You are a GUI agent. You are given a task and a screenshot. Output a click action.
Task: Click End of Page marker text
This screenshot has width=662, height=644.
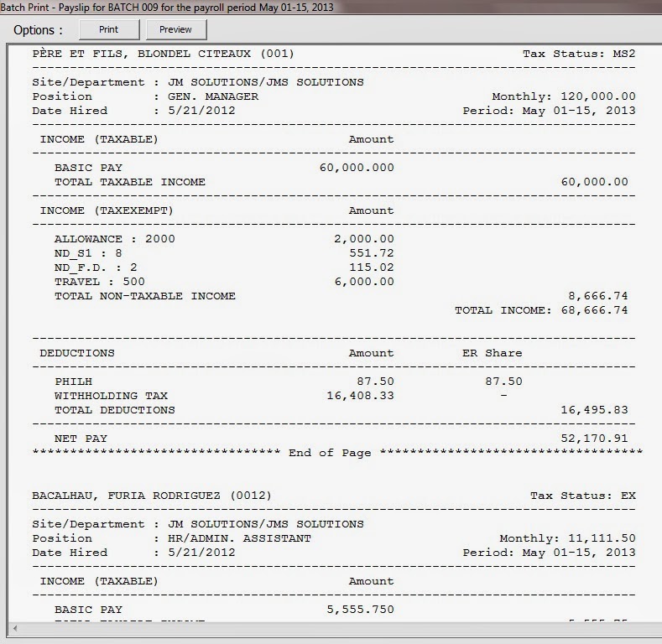pyautogui.click(x=330, y=453)
